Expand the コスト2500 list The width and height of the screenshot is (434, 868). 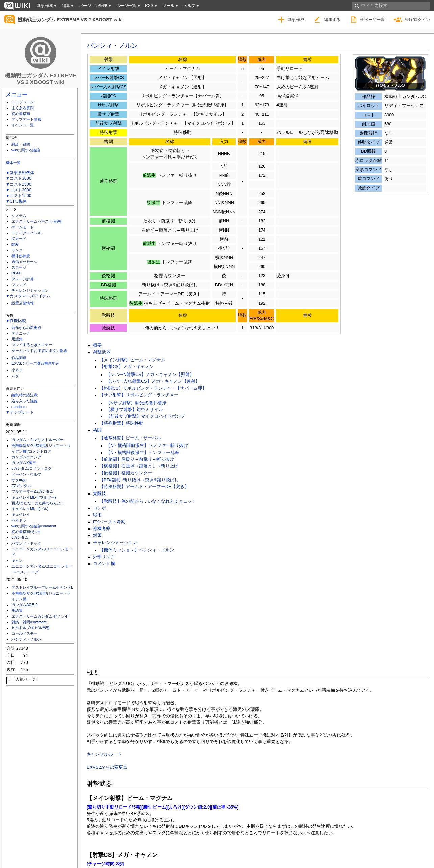click(19, 184)
